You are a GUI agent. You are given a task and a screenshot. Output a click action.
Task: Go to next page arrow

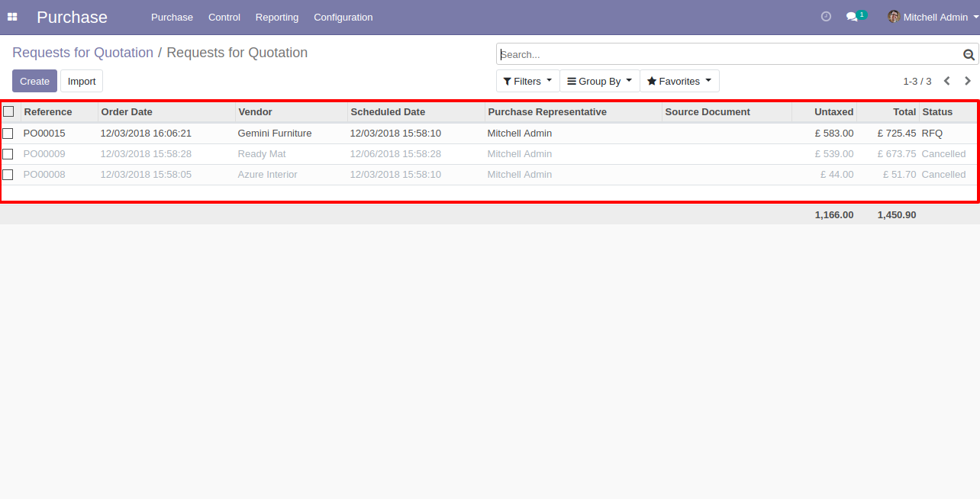point(968,81)
